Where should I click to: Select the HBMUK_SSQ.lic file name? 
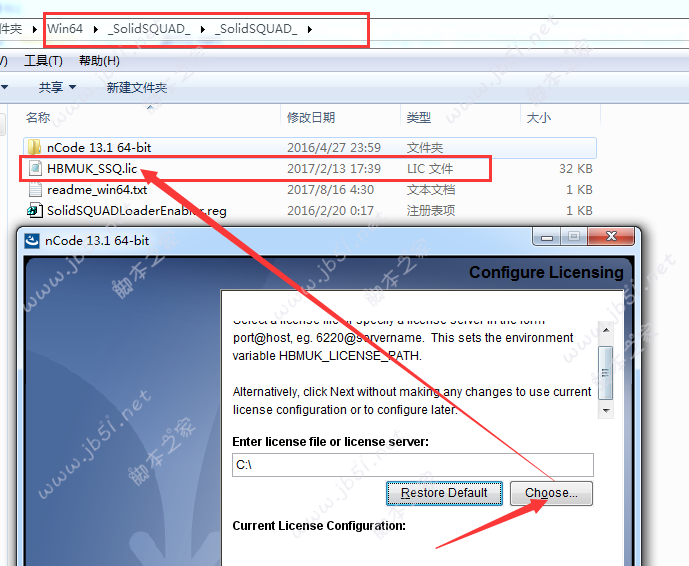click(x=92, y=168)
